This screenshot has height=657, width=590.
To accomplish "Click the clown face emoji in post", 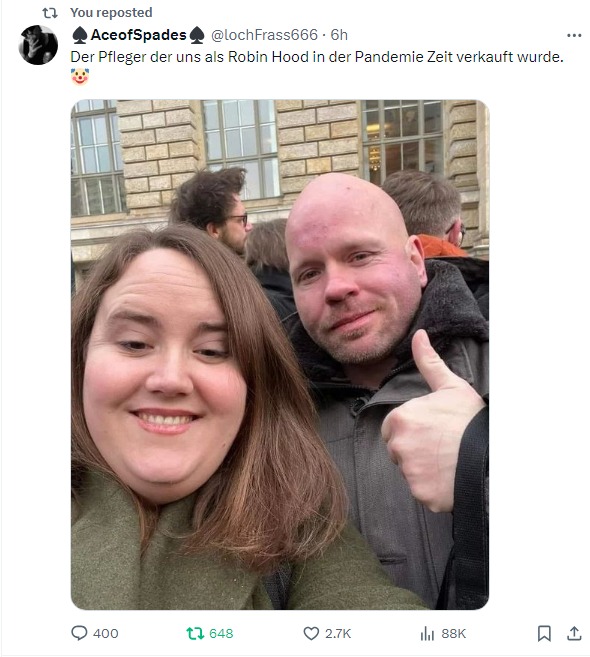I will coord(80,77).
